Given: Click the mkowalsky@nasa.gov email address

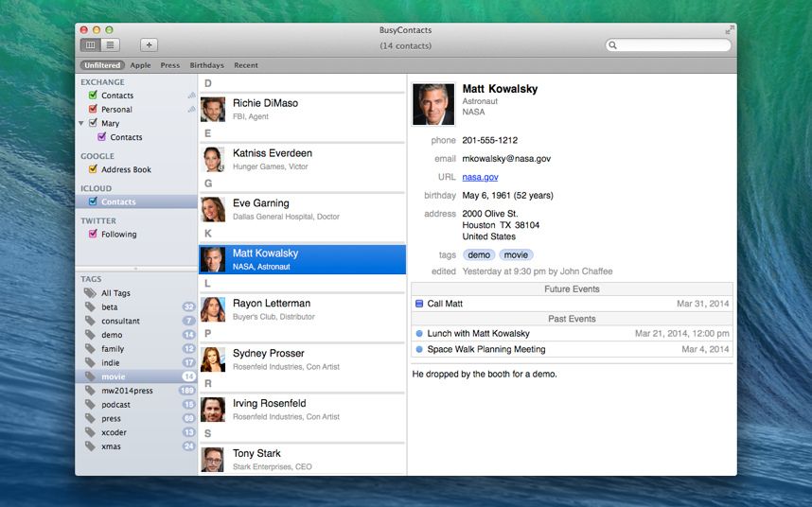Looking at the screenshot, I should [506, 159].
